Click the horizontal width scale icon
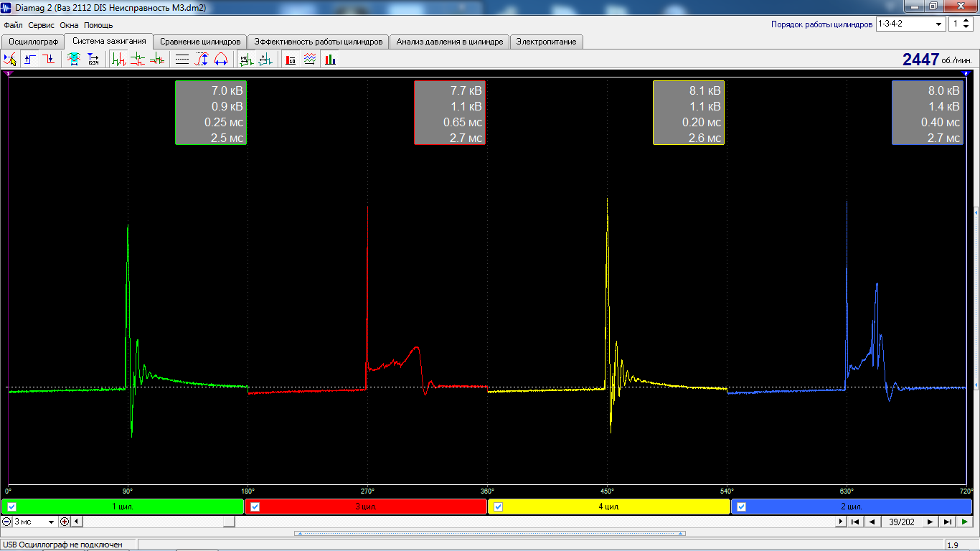Image resolution: width=980 pixels, height=551 pixels. click(x=221, y=60)
